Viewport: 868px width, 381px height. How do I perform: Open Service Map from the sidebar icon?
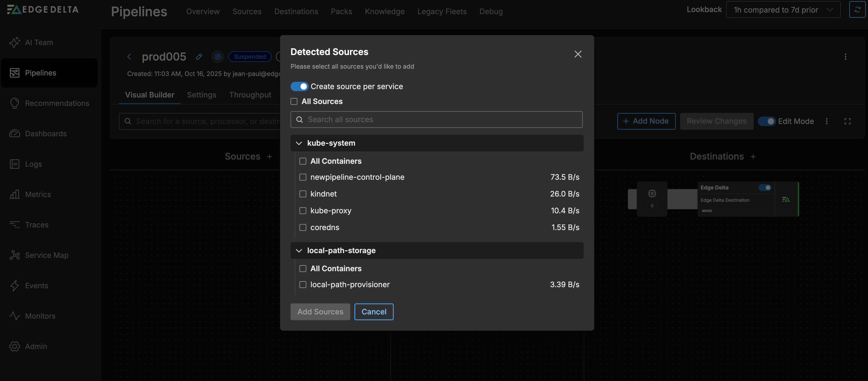[x=14, y=255]
